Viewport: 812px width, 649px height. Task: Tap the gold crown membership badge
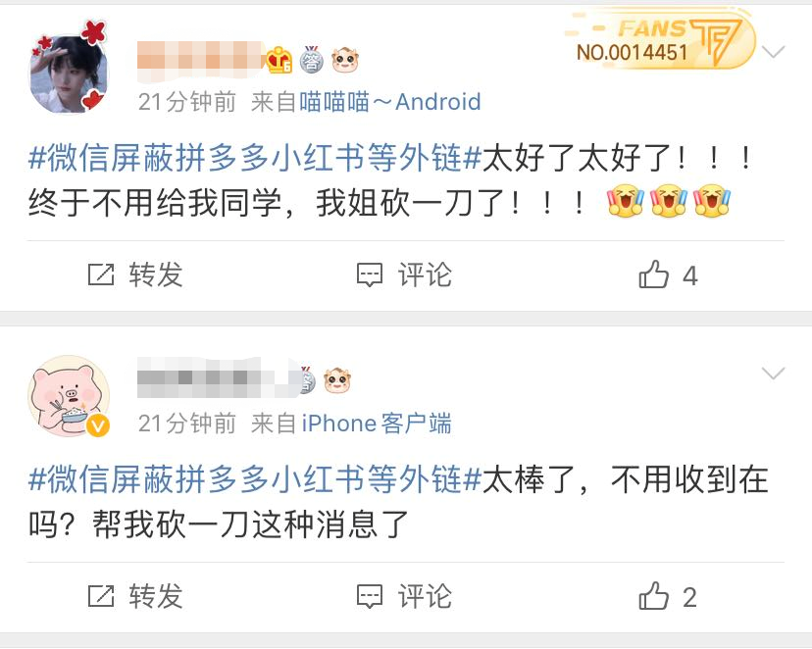[279, 60]
